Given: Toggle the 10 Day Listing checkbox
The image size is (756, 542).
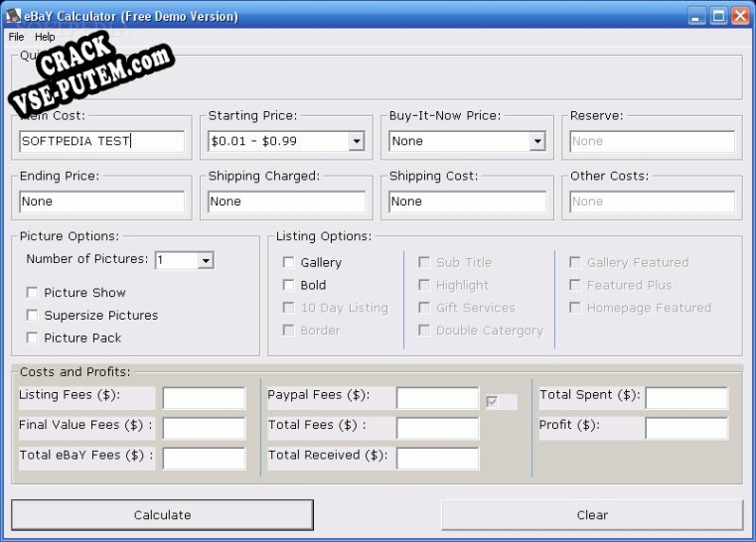Looking at the screenshot, I should (288, 308).
